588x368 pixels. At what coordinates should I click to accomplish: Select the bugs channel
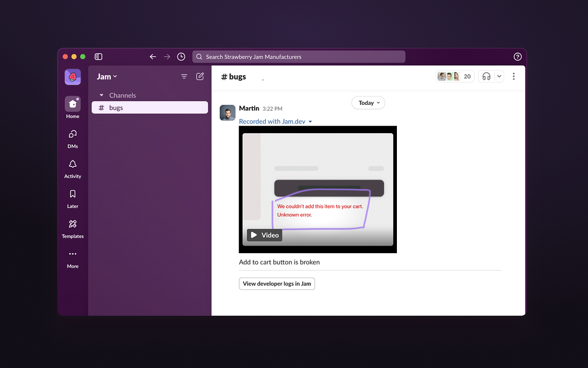(149, 108)
